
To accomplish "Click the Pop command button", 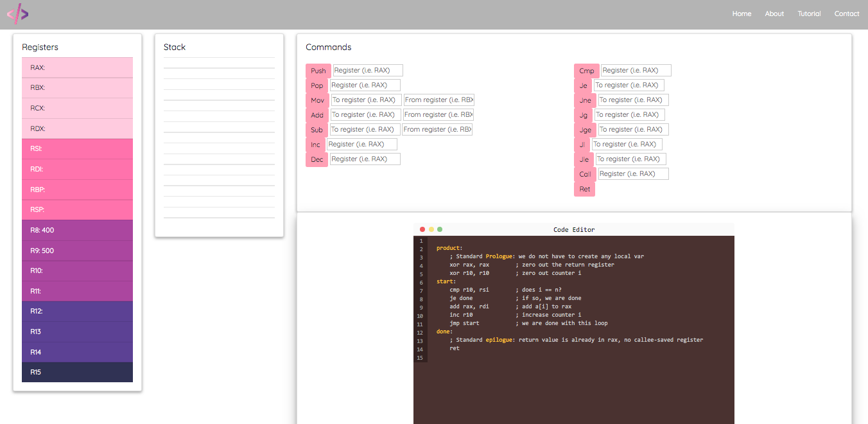I will (317, 85).
